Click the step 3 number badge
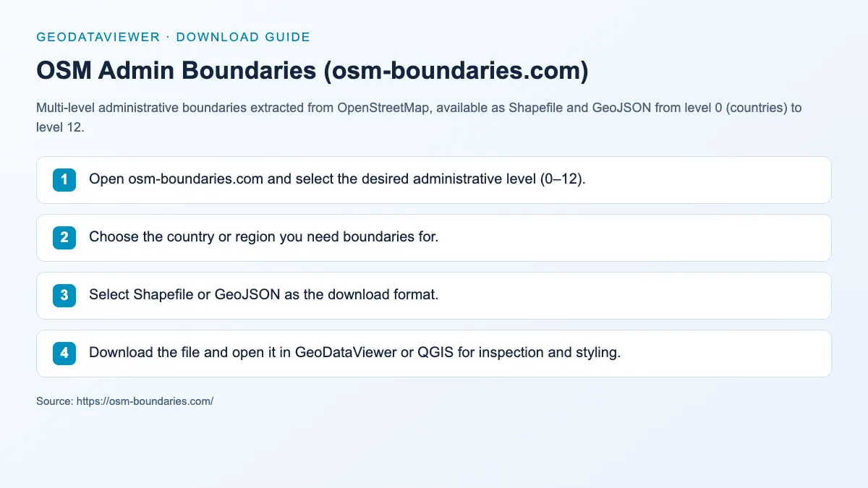Image resolution: width=868 pixels, height=488 pixels. pyautogui.click(x=64, y=296)
